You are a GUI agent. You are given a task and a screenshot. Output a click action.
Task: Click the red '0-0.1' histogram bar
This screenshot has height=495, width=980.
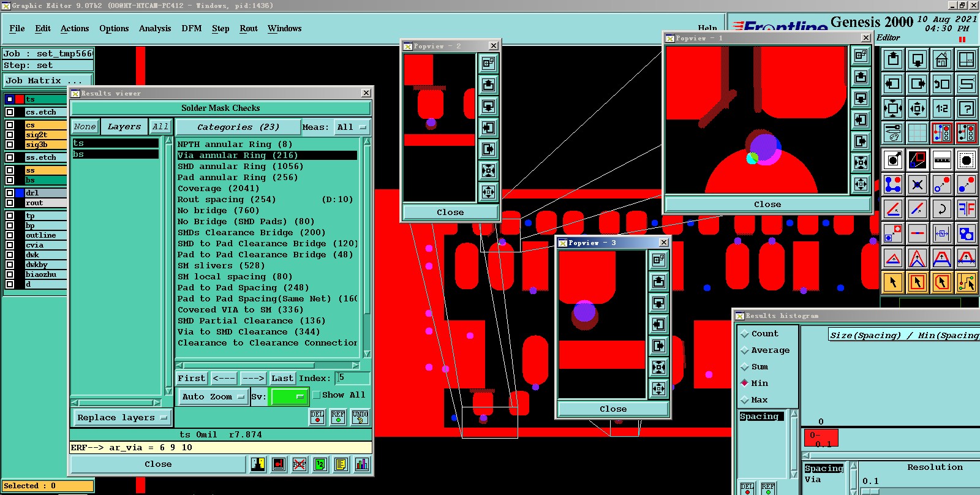point(821,438)
